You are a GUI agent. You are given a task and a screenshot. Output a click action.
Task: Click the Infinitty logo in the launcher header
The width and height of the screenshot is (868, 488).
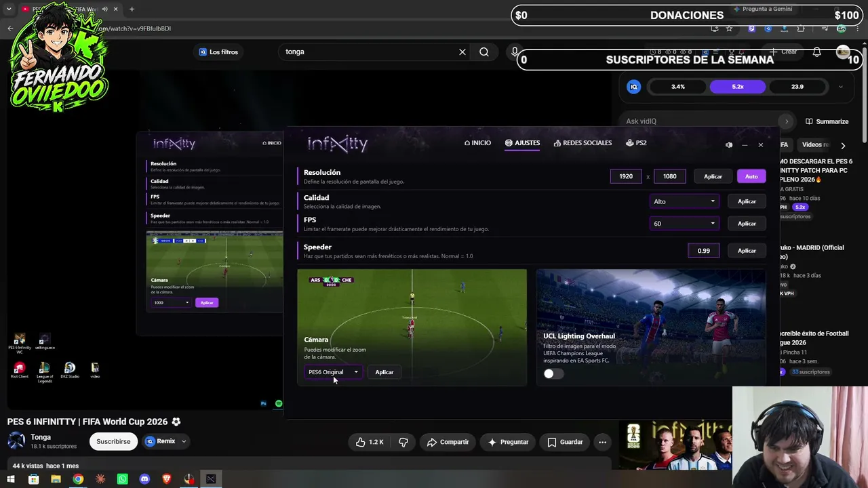(338, 144)
